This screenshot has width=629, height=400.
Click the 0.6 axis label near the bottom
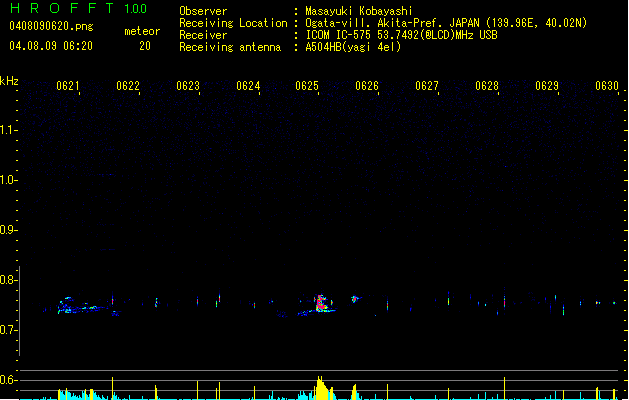coord(8,380)
